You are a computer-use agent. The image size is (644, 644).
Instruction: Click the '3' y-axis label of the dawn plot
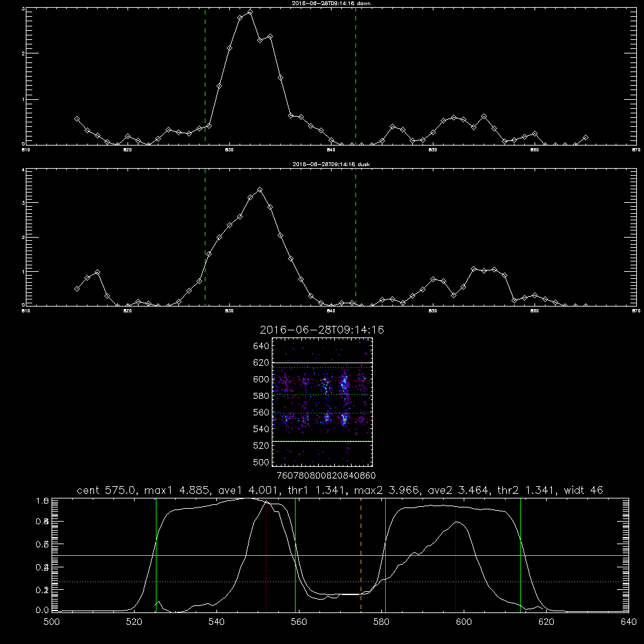pyautogui.click(x=23, y=8)
